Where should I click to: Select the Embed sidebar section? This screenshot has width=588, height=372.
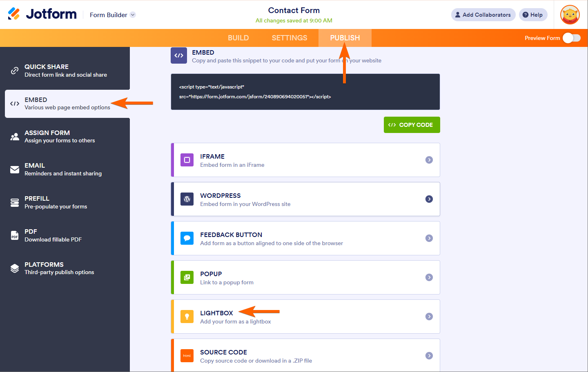click(67, 104)
